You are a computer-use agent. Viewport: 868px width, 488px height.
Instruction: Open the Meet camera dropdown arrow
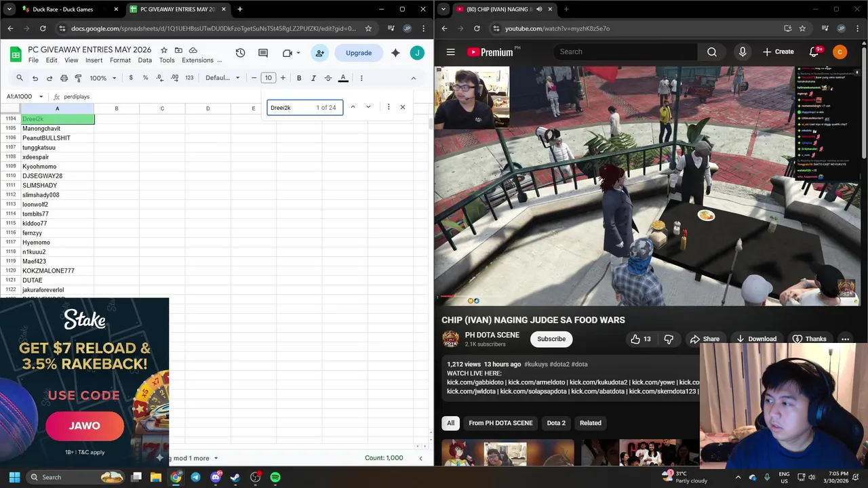coord(298,53)
